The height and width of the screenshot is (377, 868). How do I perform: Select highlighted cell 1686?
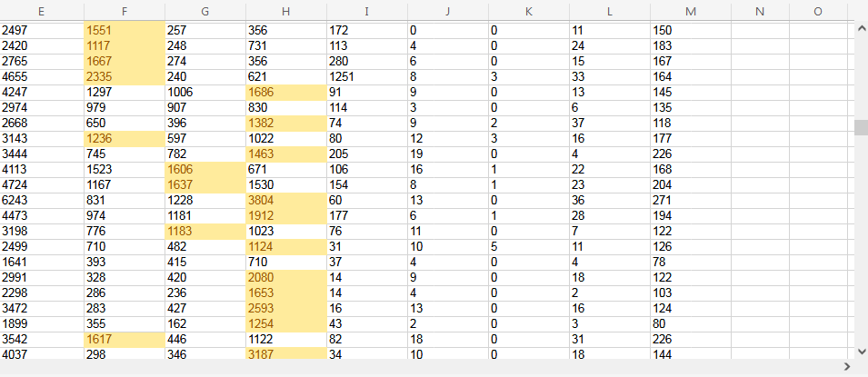(286, 93)
